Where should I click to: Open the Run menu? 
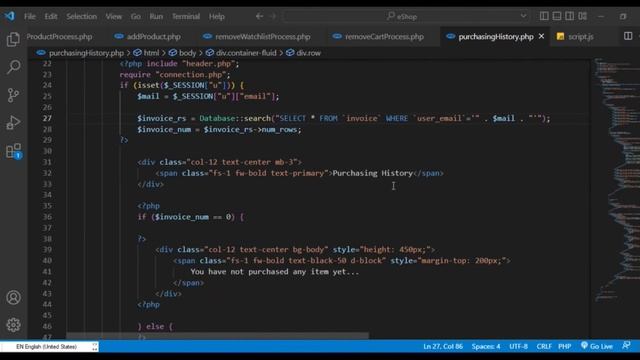tap(156, 16)
